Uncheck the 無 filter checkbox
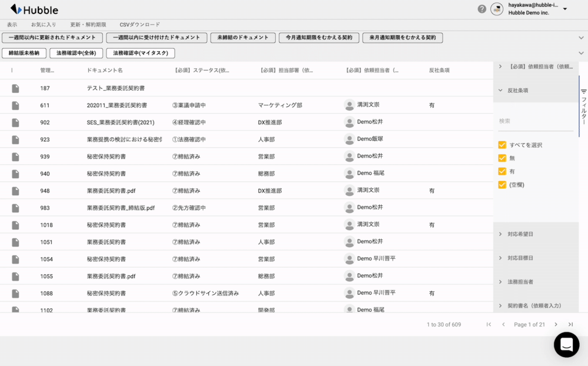Image resolution: width=588 pixels, height=366 pixels. tap(502, 158)
